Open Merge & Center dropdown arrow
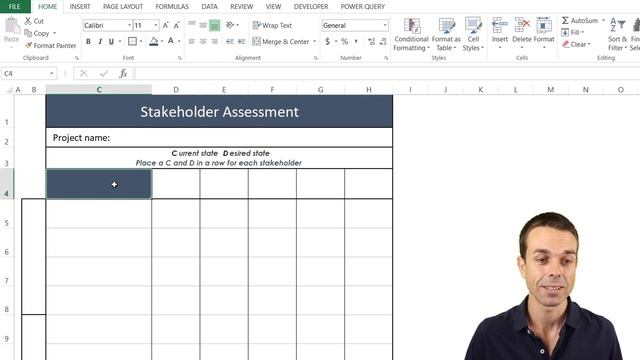The height and width of the screenshot is (360, 640). 314,41
